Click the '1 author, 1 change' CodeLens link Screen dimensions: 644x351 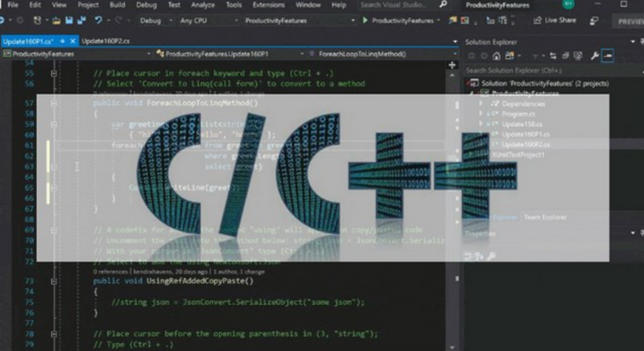point(238,272)
